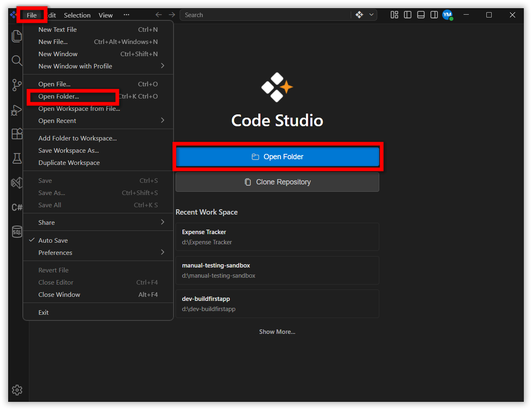Open dropdown arrow next to sparkle icon
The image size is (532, 410).
point(372,15)
